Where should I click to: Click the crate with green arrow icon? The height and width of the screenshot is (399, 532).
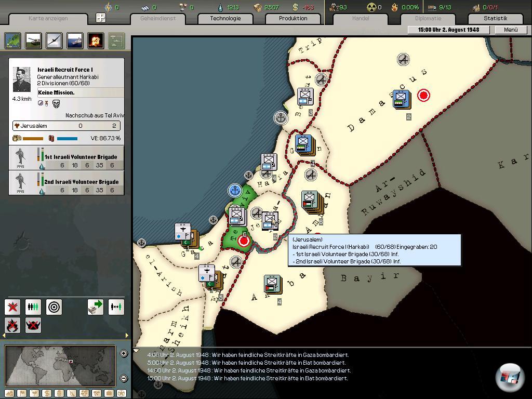pos(96,307)
